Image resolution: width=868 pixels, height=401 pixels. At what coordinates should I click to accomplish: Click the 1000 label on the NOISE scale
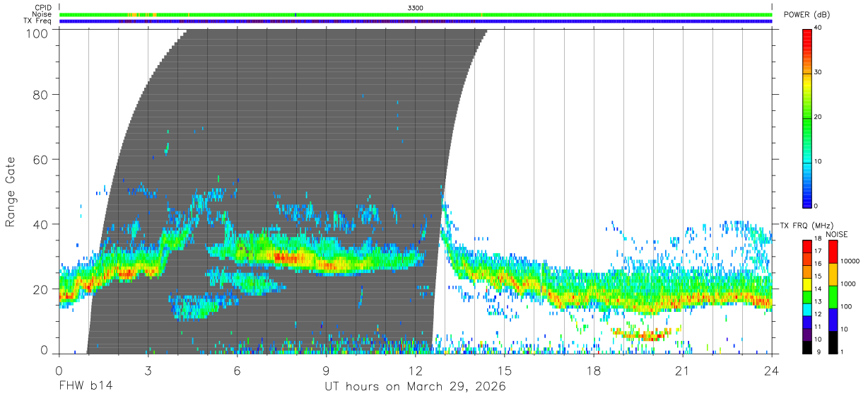click(848, 284)
